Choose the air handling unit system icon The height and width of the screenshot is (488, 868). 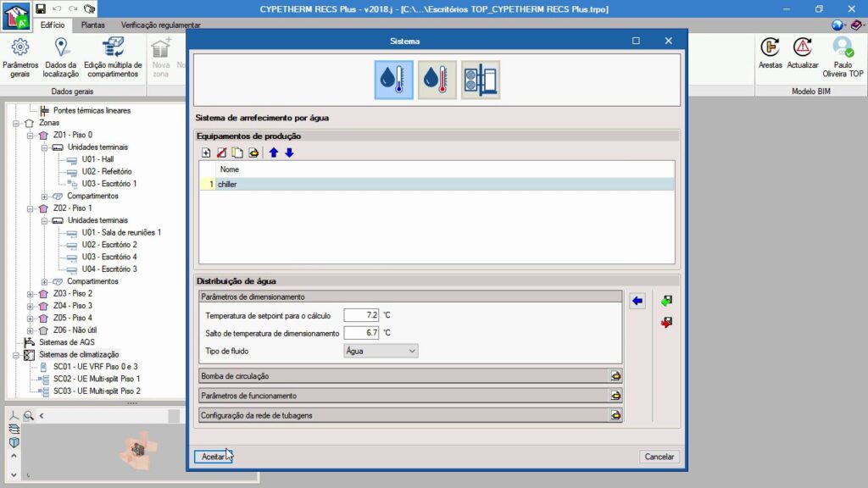pyautogui.click(x=480, y=80)
